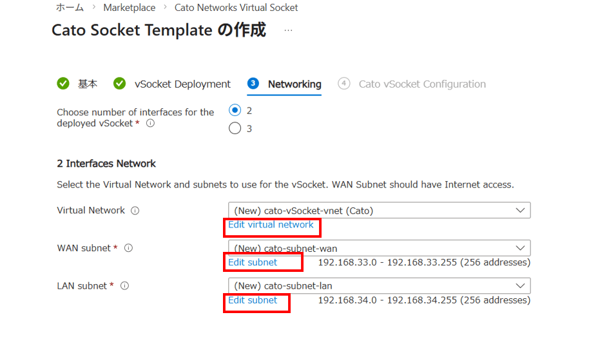Viewport: 589px width, 364px height.
Task: Switch to the Networking tab
Action: [294, 84]
